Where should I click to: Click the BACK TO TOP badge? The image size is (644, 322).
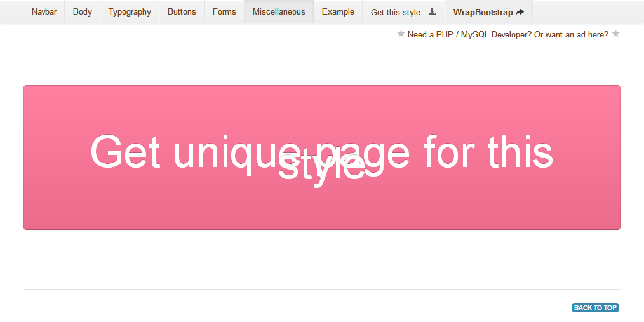(595, 308)
